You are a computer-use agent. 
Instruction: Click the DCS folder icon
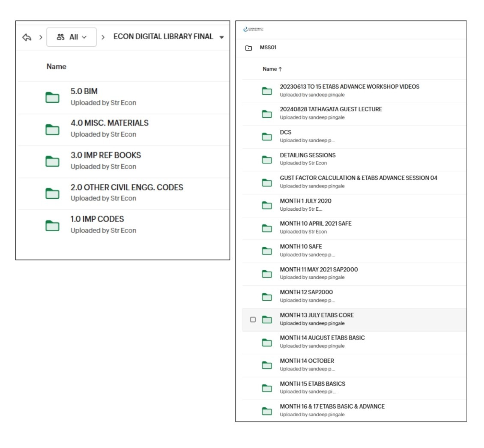(x=267, y=137)
